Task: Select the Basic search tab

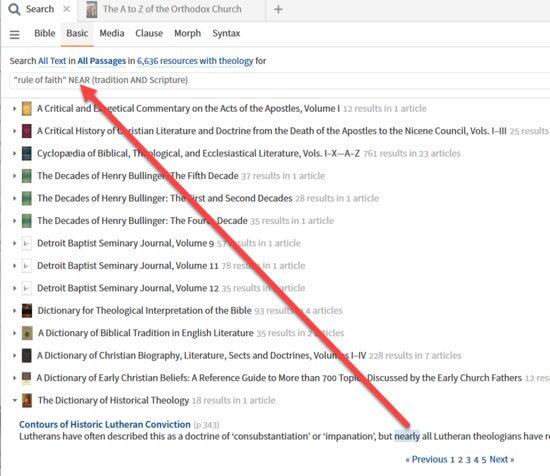Action: tap(77, 33)
